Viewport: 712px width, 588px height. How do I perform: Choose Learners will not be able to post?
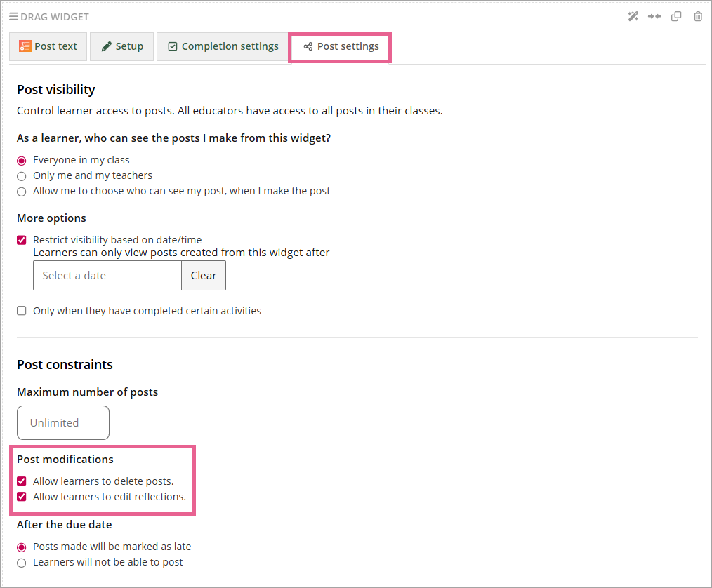[x=21, y=563]
